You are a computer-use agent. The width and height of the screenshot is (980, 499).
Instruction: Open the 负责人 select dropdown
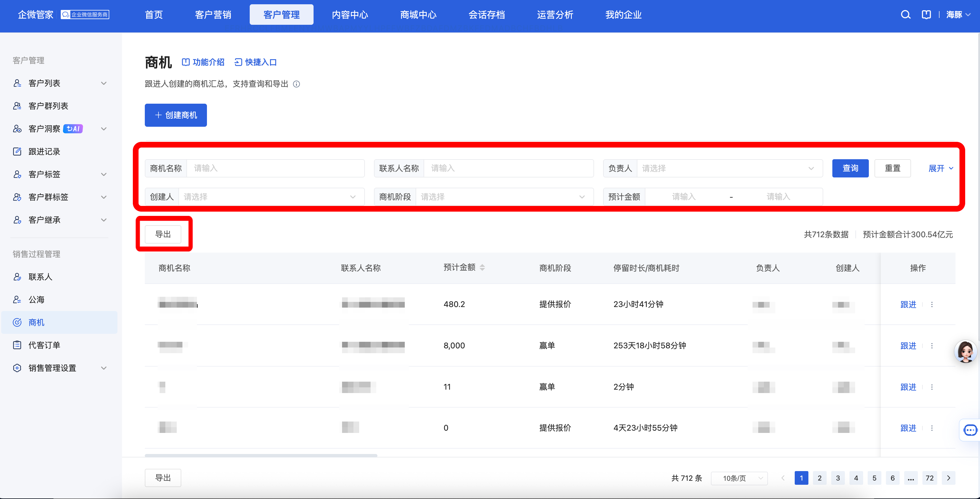pos(730,168)
